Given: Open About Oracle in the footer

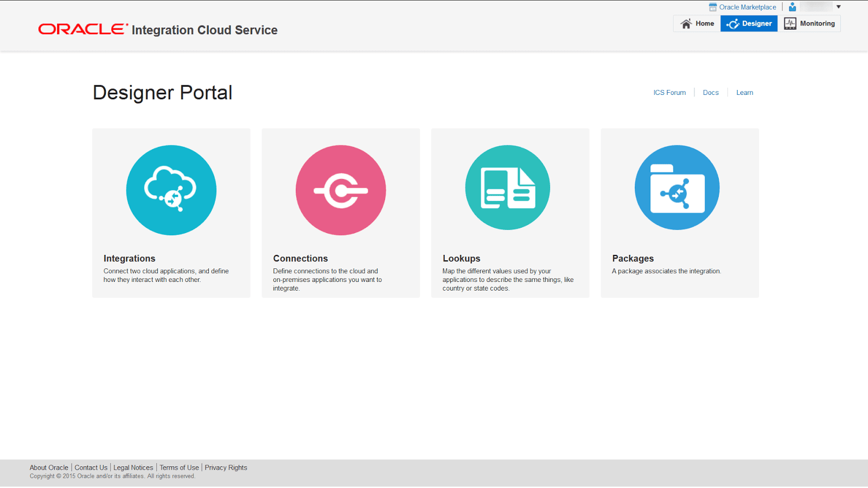Looking at the screenshot, I should pyautogui.click(x=48, y=467).
